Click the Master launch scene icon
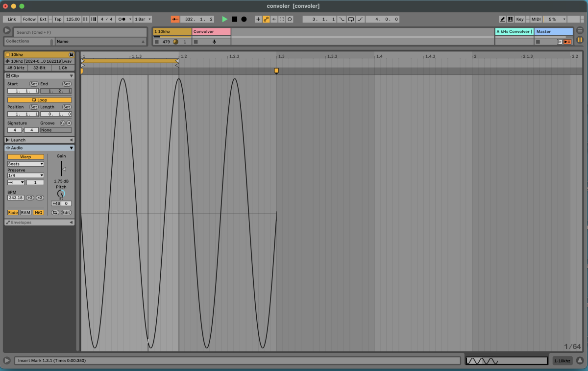The width and height of the screenshot is (588, 371). click(560, 42)
